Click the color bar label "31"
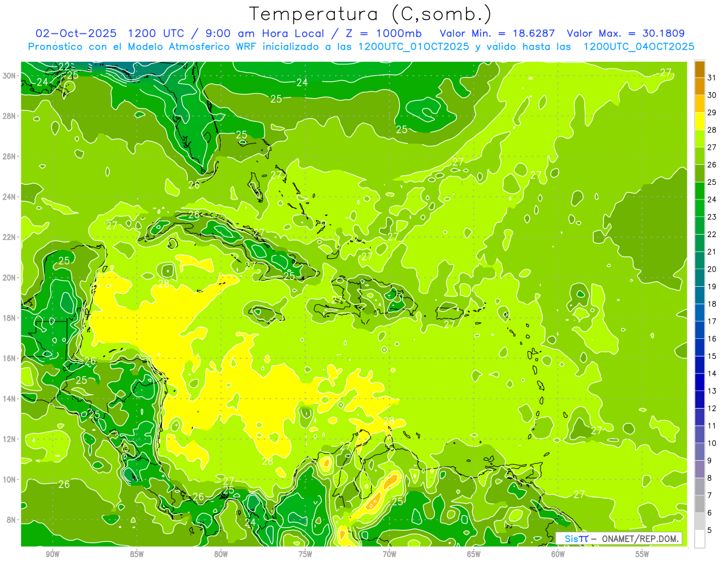Image resolution: width=728 pixels, height=562 pixels. click(712, 78)
